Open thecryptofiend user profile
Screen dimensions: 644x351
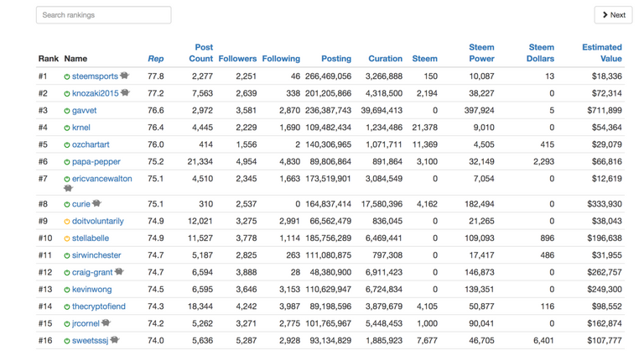98,306
